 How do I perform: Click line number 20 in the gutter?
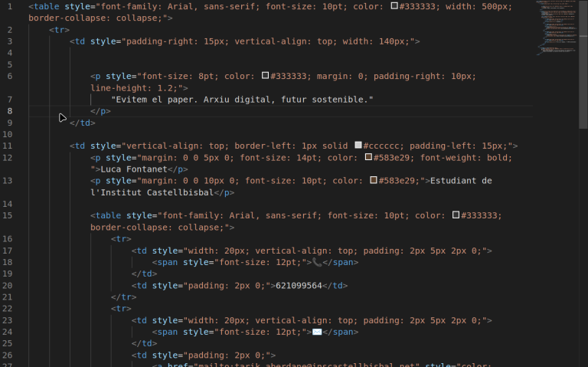tap(8, 285)
